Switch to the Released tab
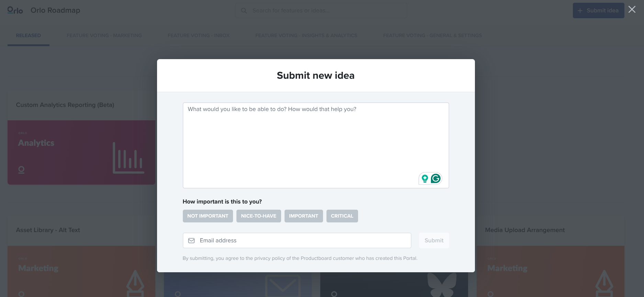 [28, 35]
